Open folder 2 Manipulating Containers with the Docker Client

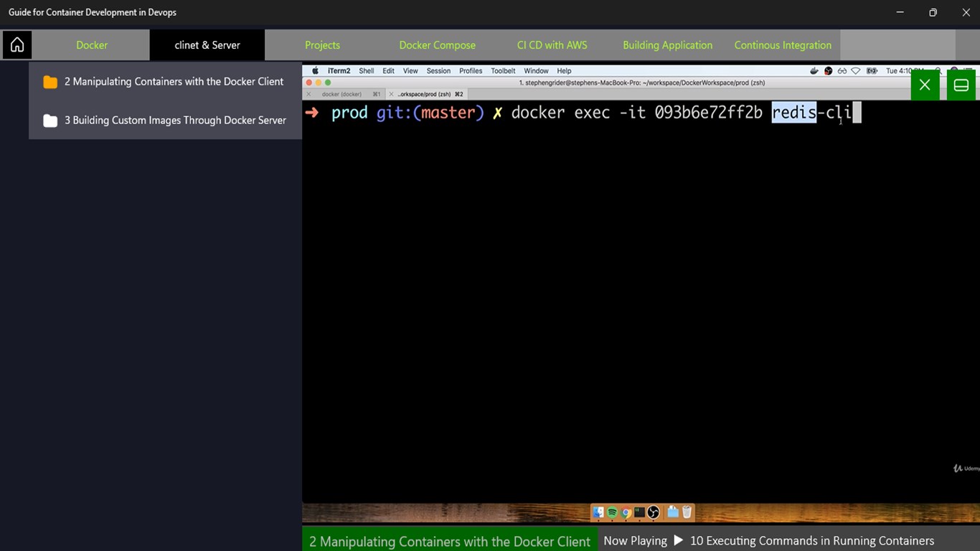(x=165, y=82)
